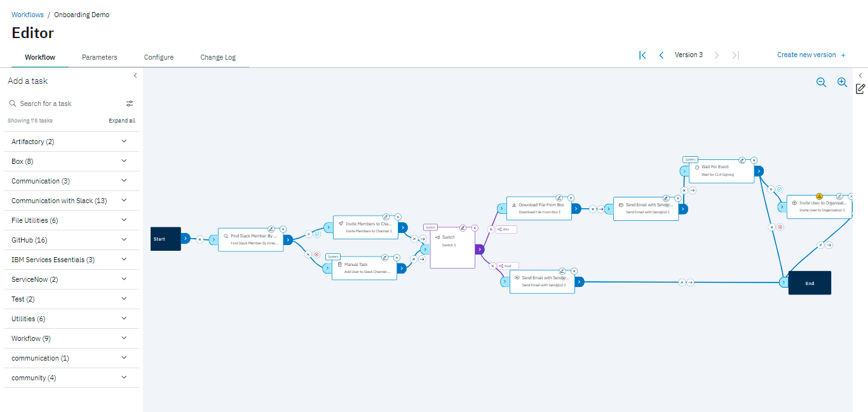This screenshot has width=868, height=412.
Task: Click Create new version
Action: click(x=806, y=55)
